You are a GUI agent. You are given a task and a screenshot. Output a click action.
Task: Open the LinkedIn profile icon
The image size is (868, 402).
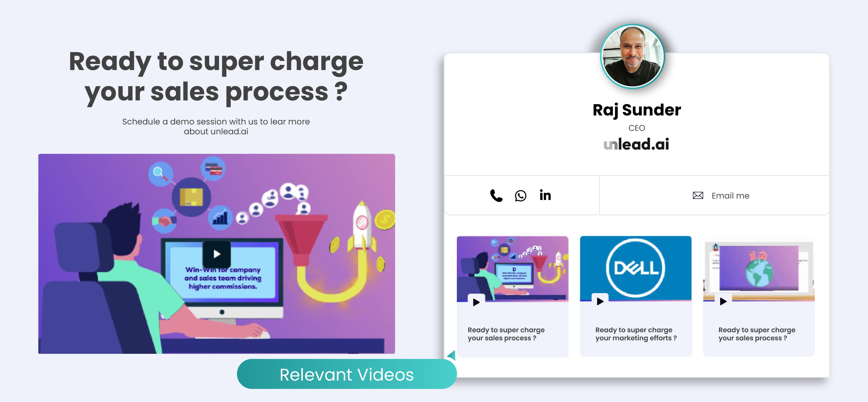click(545, 195)
